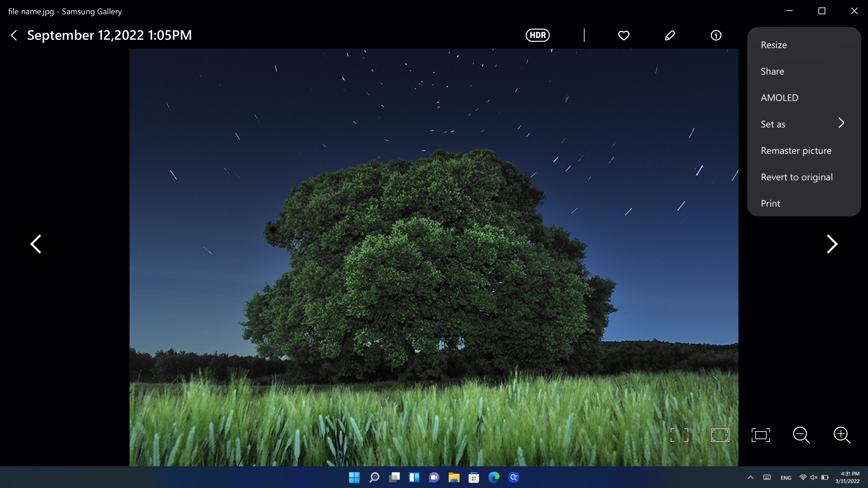Choose Revert to original in the menu
Screen dimensions: 868x488
[797, 177]
